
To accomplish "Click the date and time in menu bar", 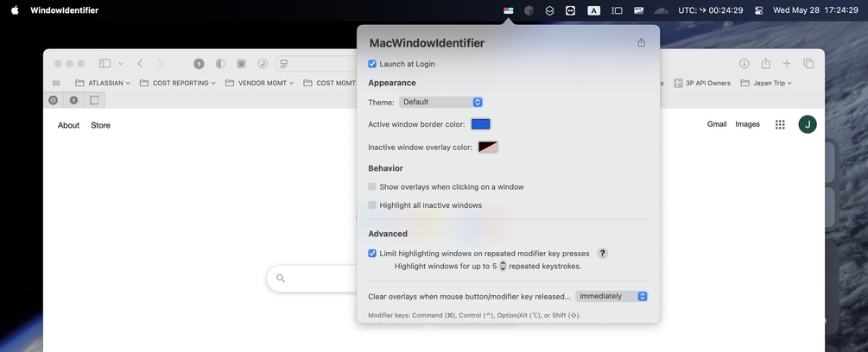I will 815,10.
